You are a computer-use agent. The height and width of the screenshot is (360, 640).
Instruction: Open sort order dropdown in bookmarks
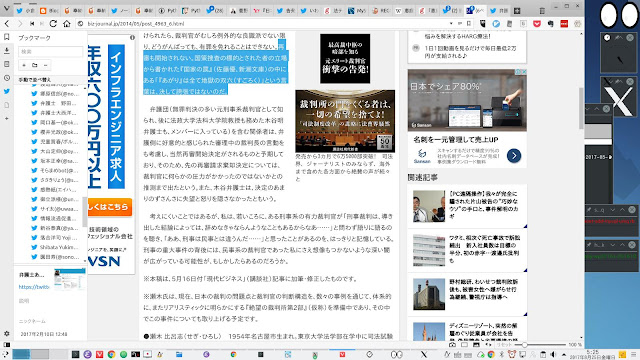(x=51, y=80)
